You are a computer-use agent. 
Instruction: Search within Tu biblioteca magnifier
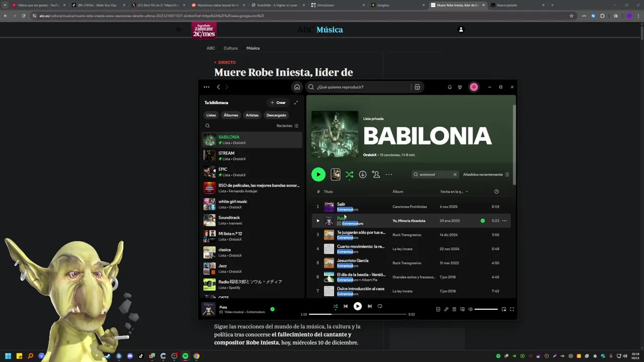pyautogui.click(x=207, y=126)
